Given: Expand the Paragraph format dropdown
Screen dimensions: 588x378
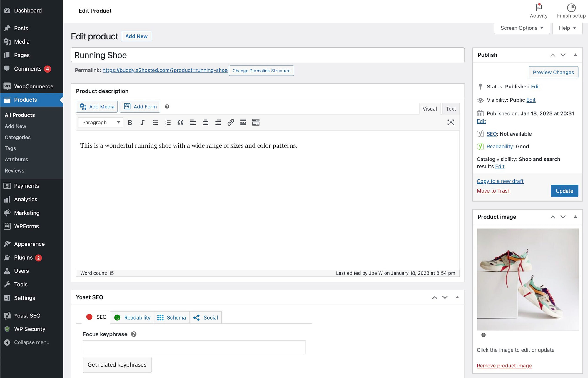Looking at the screenshot, I should (x=100, y=123).
